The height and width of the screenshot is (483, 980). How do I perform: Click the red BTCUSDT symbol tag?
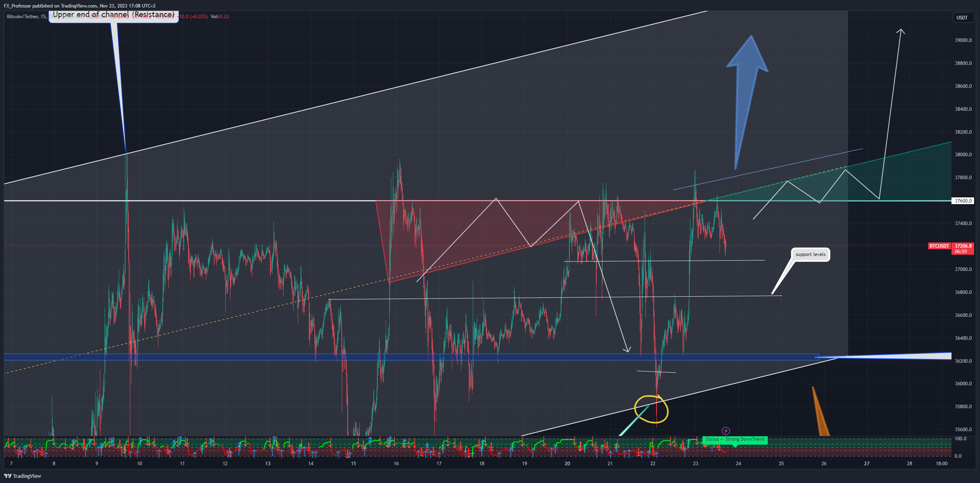pyautogui.click(x=939, y=246)
